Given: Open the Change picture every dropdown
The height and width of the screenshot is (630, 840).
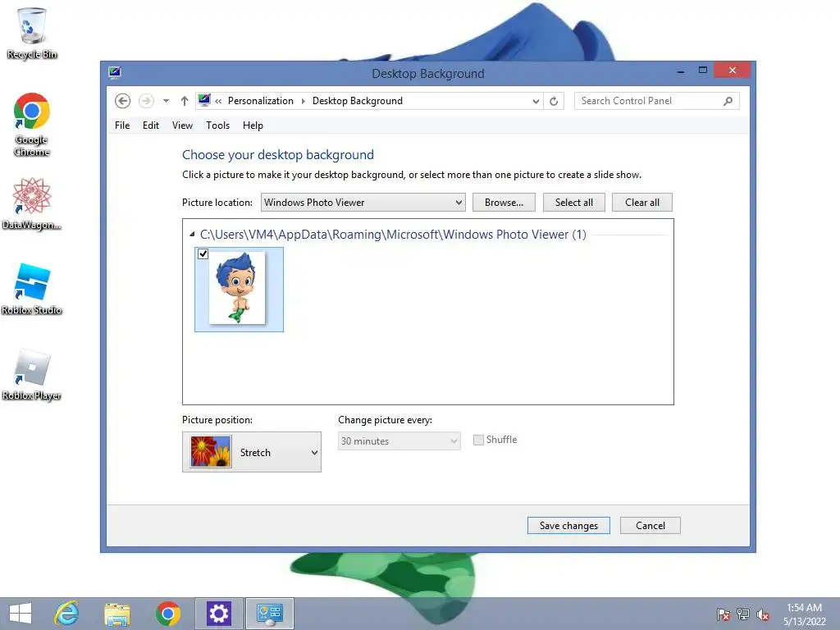Looking at the screenshot, I should tap(399, 441).
